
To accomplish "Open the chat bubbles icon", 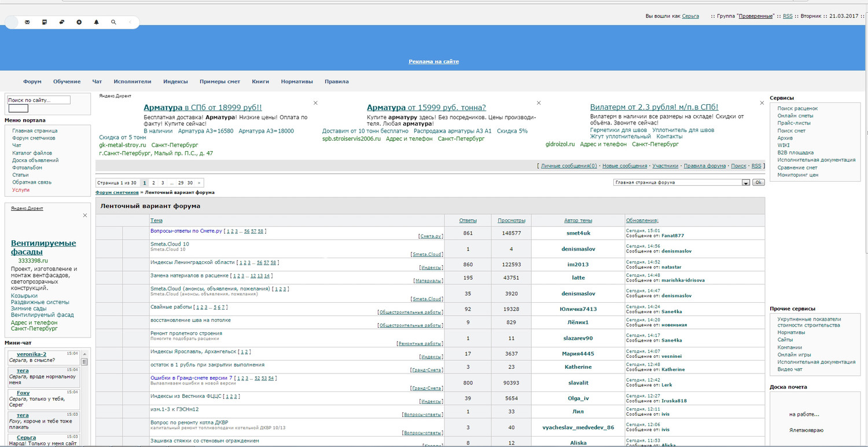I will (62, 22).
